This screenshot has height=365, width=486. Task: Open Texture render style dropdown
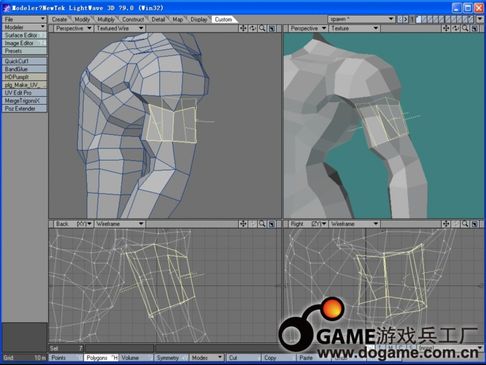(354, 28)
